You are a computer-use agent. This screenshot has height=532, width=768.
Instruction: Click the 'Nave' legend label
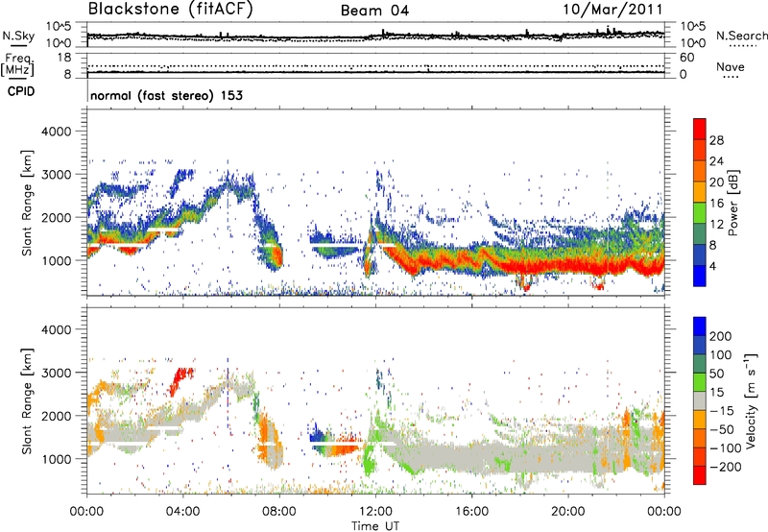[730, 67]
